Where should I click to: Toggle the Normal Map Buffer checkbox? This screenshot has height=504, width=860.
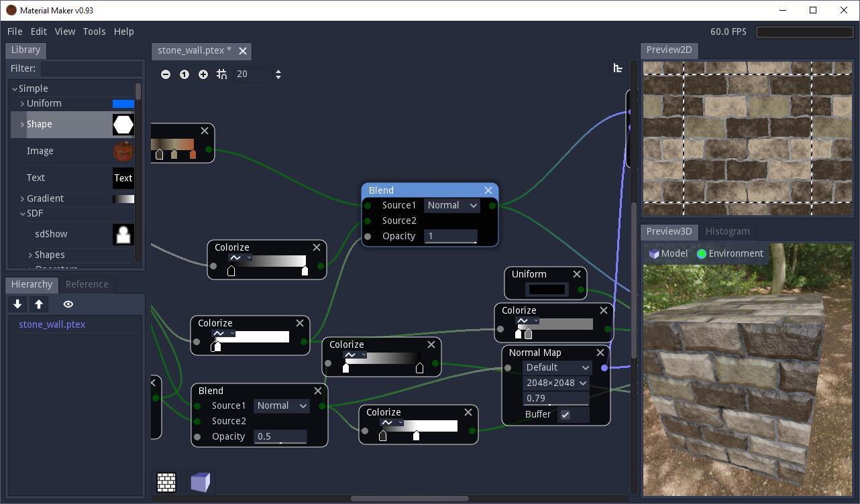[566, 415]
